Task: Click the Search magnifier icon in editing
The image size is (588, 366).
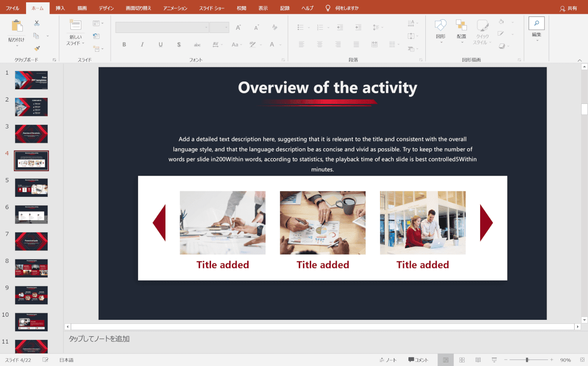Action: (x=536, y=23)
